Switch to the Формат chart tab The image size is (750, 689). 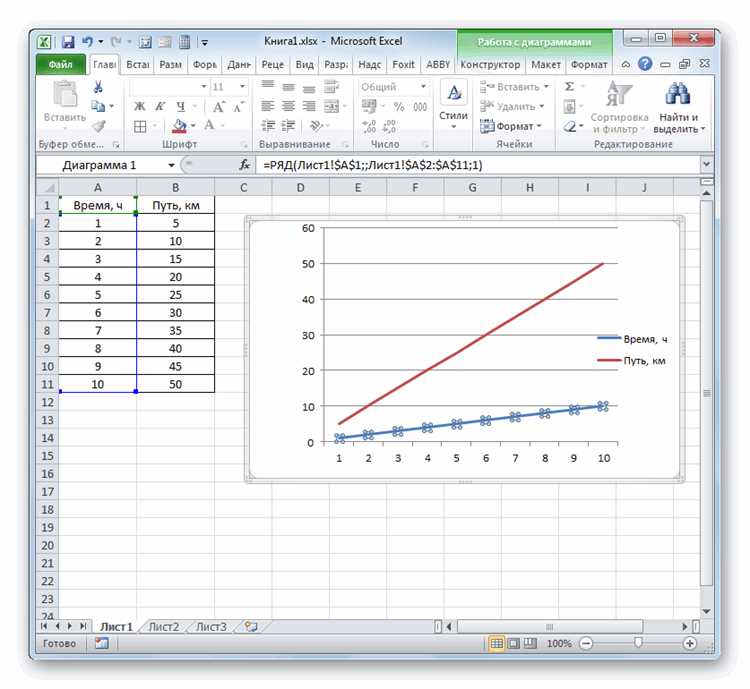click(x=589, y=65)
